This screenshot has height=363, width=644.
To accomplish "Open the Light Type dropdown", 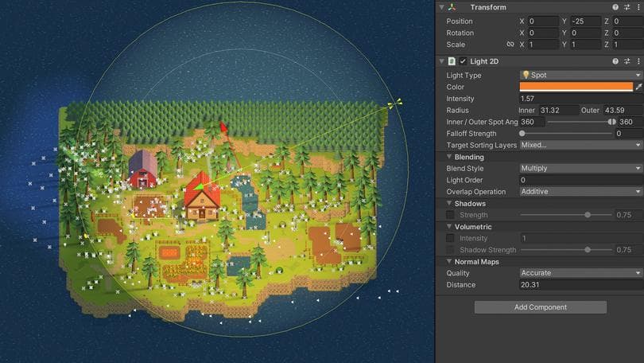I will pos(580,75).
